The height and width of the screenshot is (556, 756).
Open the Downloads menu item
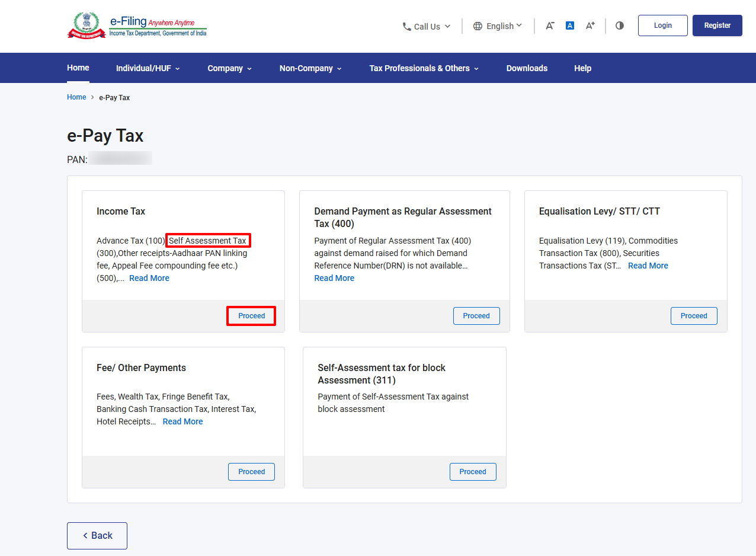click(x=527, y=68)
